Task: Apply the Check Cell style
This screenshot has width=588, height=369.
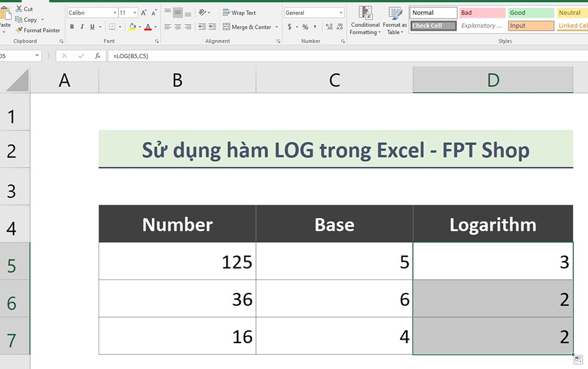Action: [x=434, y=26]
